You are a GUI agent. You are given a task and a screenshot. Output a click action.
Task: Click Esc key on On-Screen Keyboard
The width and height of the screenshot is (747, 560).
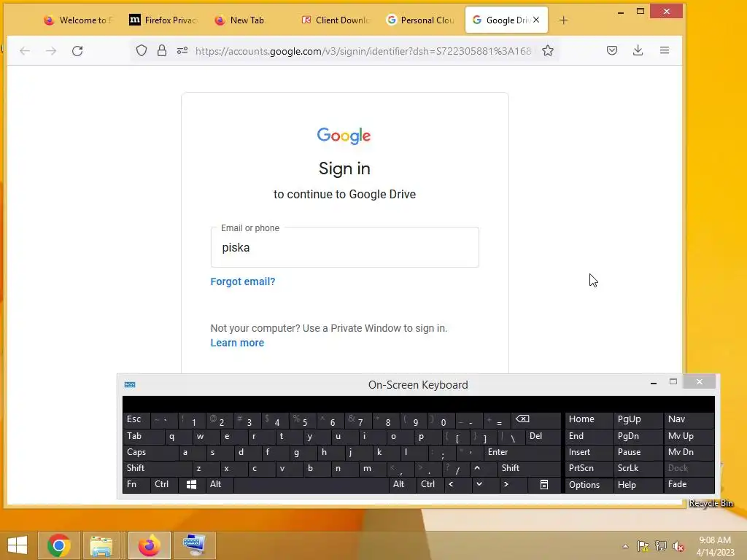(136, 419)
